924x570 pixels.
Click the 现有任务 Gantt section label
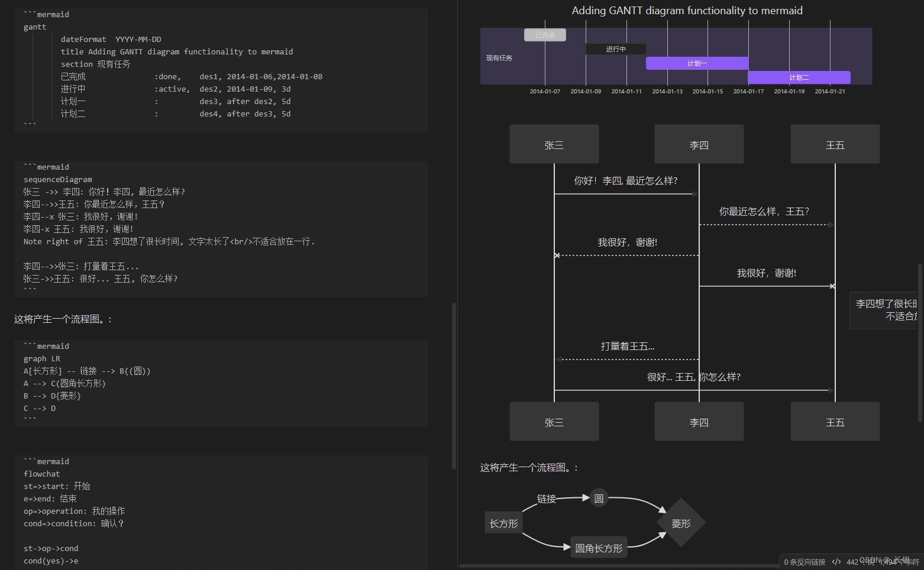[x=499, y=58]
